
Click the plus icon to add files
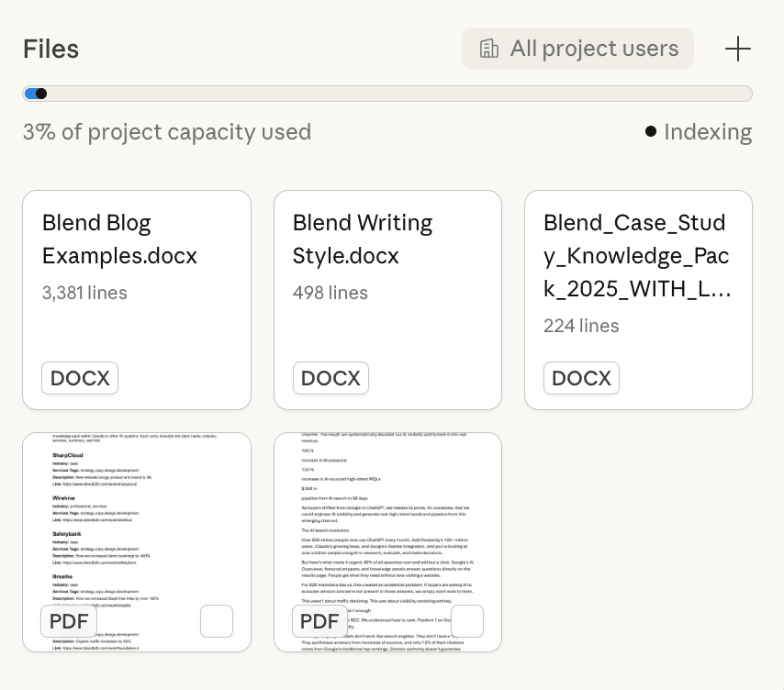tap(737, 50)
